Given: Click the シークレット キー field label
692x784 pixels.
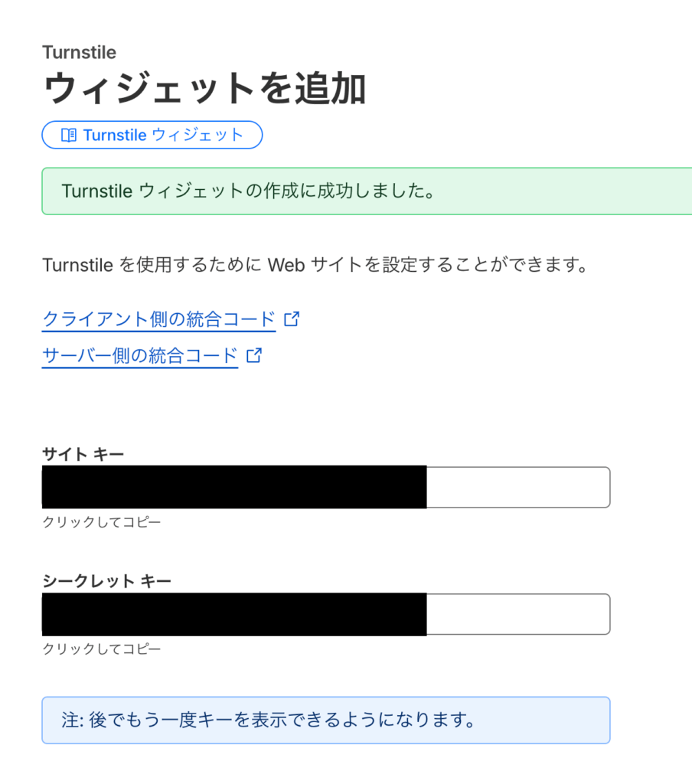Looking at the screenshot, I should tap(106, 581).
